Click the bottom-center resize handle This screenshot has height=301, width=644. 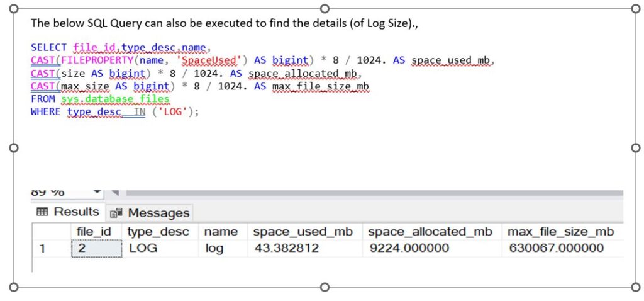click(325, 287)
